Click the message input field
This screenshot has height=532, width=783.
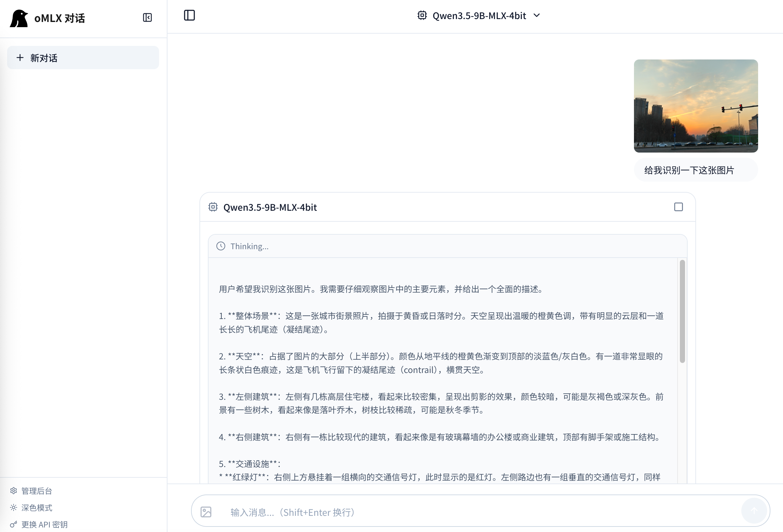tap(404, 511)
